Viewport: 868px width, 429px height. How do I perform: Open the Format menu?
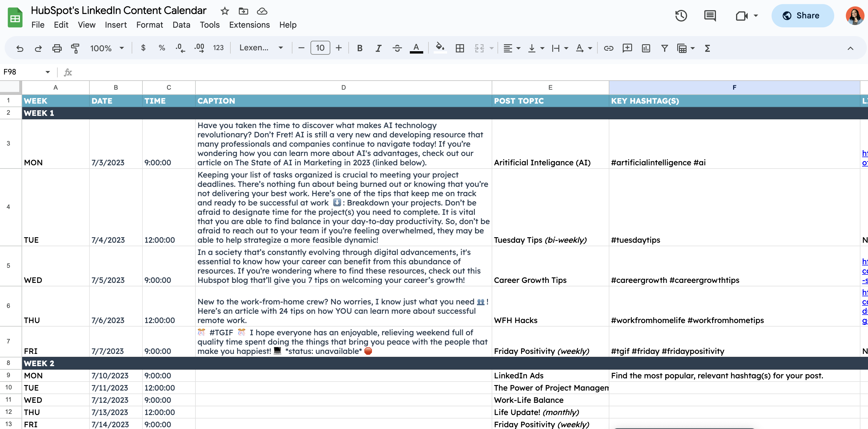point(150,24)
